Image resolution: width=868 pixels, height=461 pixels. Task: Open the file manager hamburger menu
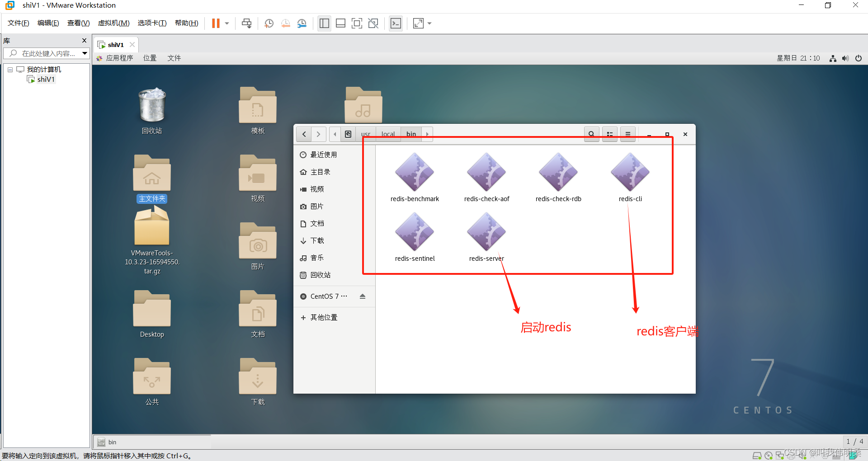pos(628,134)
